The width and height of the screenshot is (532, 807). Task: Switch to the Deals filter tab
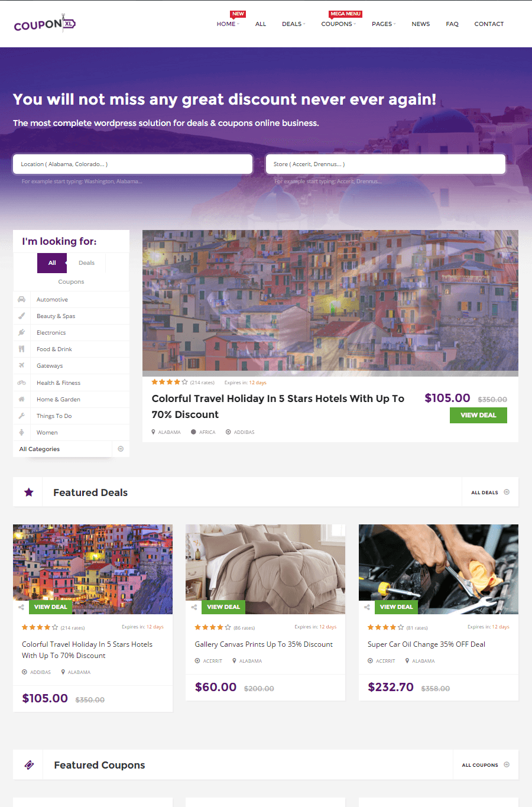coord(86,263)
